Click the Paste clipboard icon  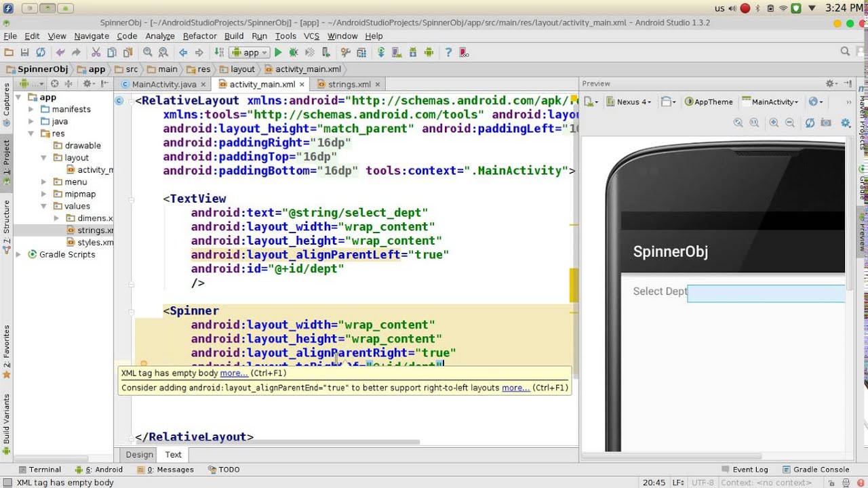pos(128,52)
